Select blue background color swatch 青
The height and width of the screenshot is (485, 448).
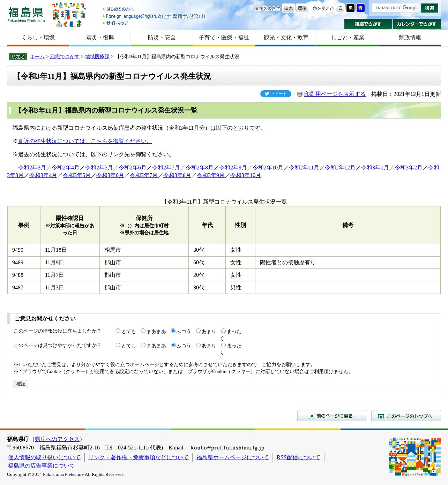(360, 8)
